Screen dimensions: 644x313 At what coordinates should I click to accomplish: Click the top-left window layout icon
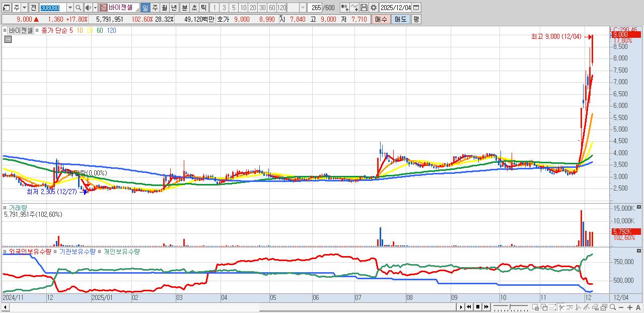[7, 8]
